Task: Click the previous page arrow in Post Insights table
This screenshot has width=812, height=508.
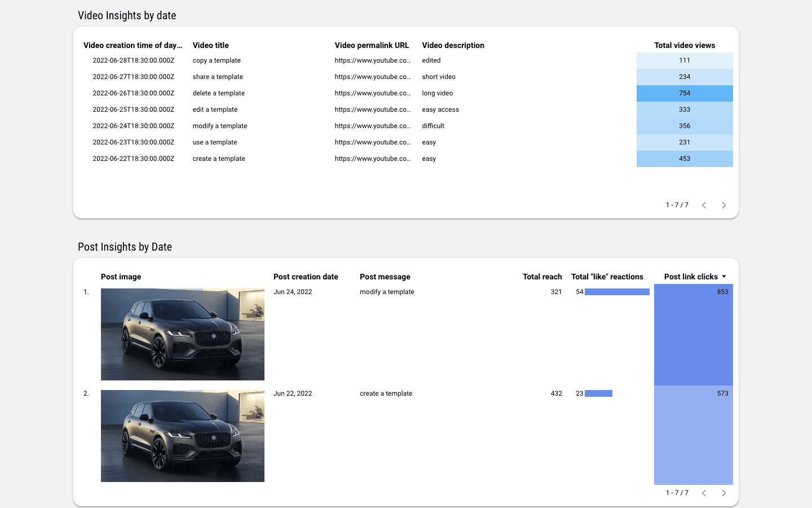Action: pyautogui.click(x=704, y=493)
